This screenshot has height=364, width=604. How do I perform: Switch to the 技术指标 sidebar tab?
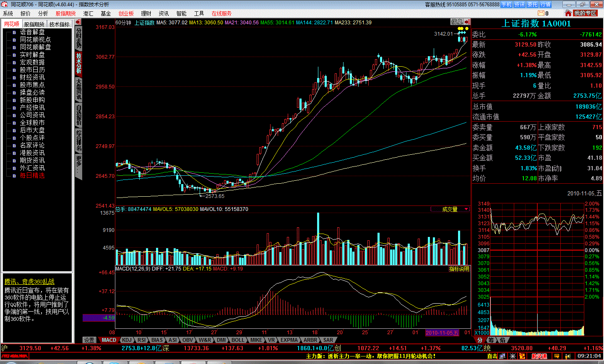(59, 24)
